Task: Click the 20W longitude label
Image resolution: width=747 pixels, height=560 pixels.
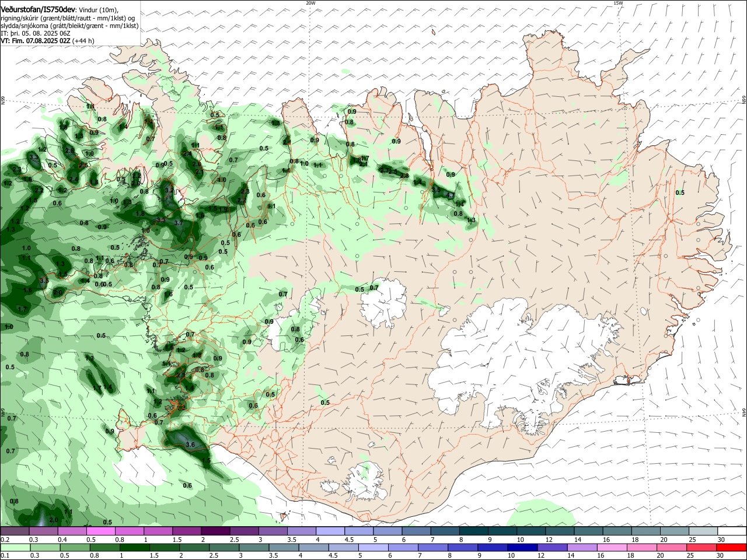Action: (x=310, y=3)
